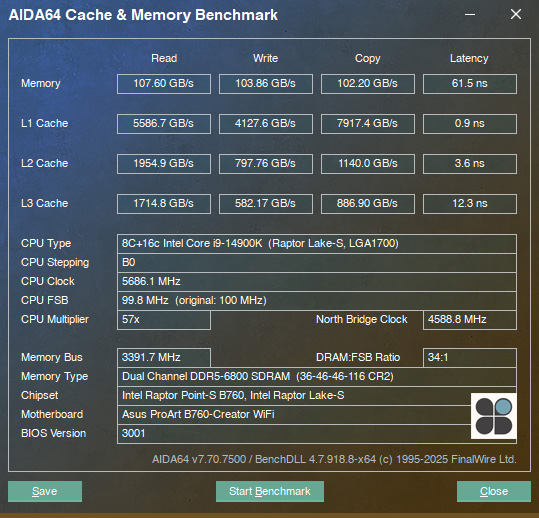Select L3 Cache Copy 886.90 GB/s

pos(367,204)
